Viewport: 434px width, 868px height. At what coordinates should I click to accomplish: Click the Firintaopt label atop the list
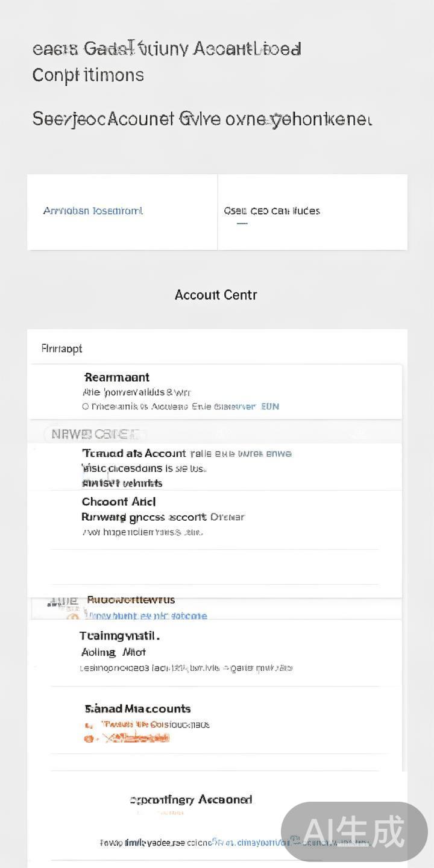click(x=61, y=349)
